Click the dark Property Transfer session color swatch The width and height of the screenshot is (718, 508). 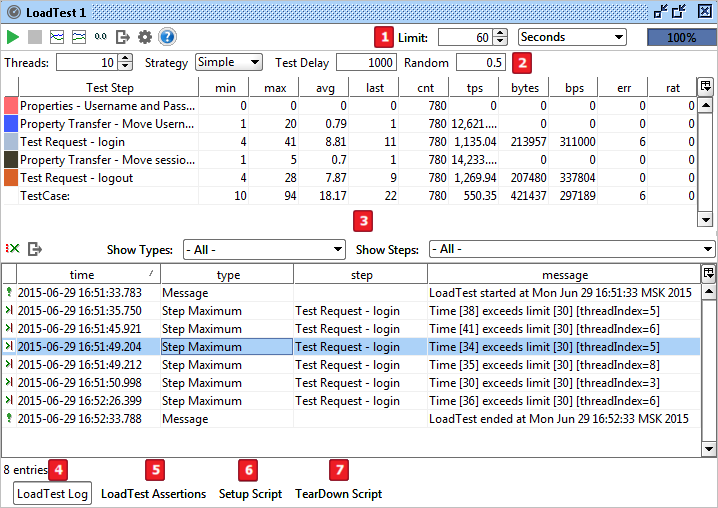tap(11, 160)
